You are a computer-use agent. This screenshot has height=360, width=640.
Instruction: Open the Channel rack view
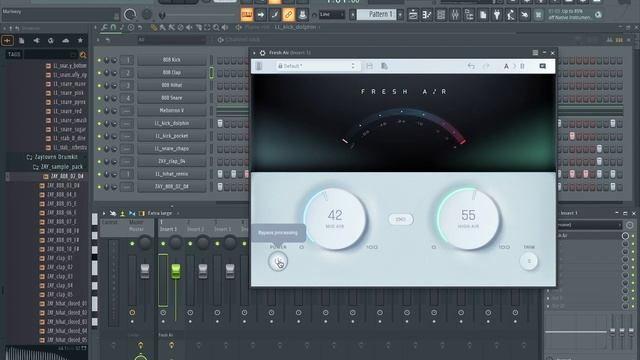[x=440, y=15]
